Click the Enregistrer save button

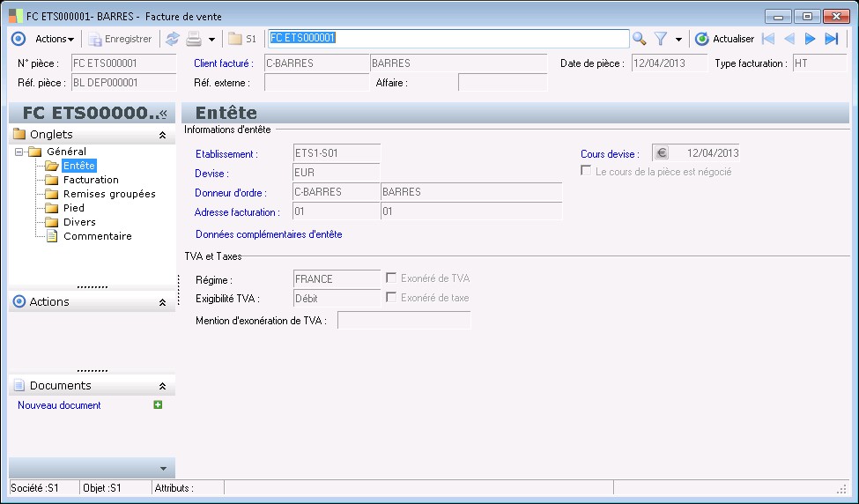[x=121, y=39]
